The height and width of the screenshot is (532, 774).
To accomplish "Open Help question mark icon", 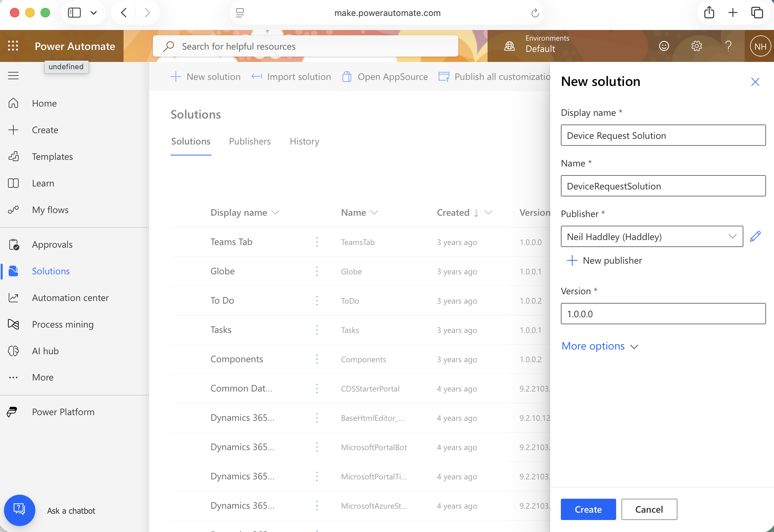I will pyautogui.click(x=729, y=46).
